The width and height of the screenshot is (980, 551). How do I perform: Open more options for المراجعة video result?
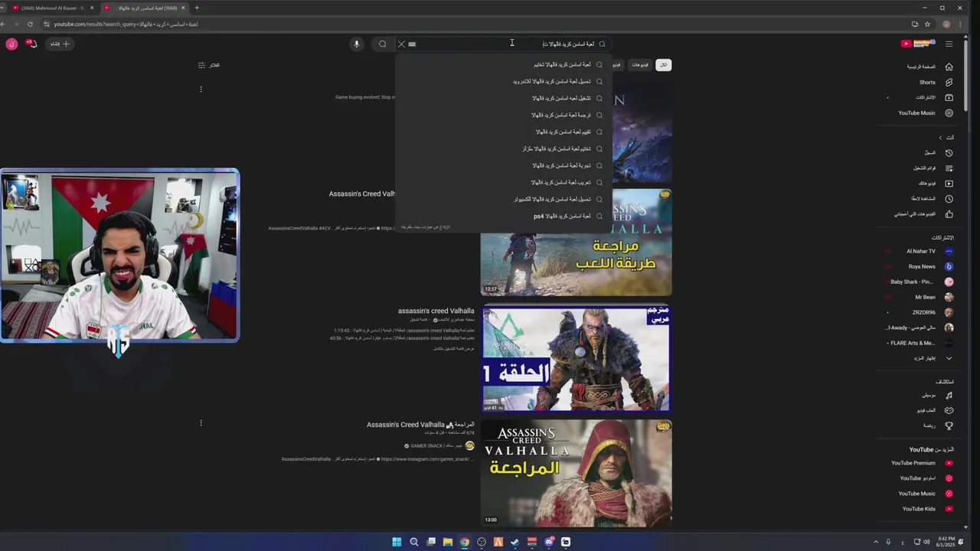tap(201, 422)
